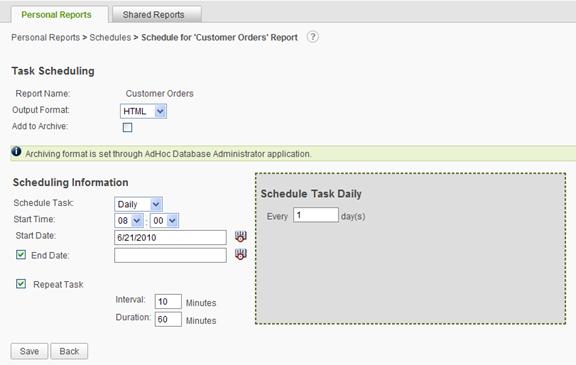The image size is (576, 365).
Task: Click the Schedule for 'Customer Orders' Report breadcrumb
Action: (219, 37)
